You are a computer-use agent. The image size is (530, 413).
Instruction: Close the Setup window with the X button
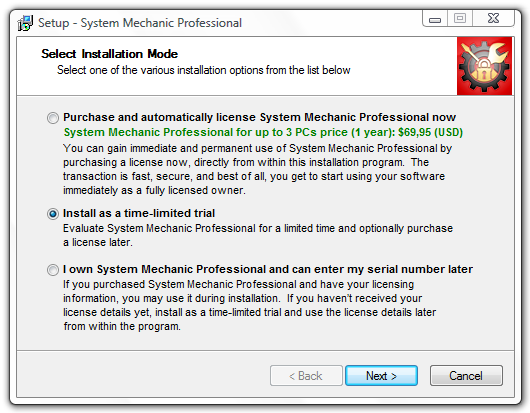click(x=493, y=18)
